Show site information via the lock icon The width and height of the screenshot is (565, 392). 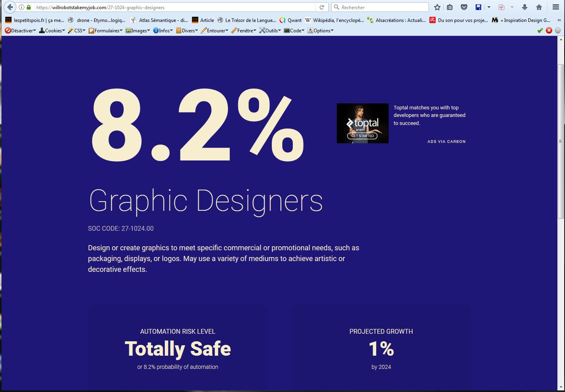(x=29, y=7)
